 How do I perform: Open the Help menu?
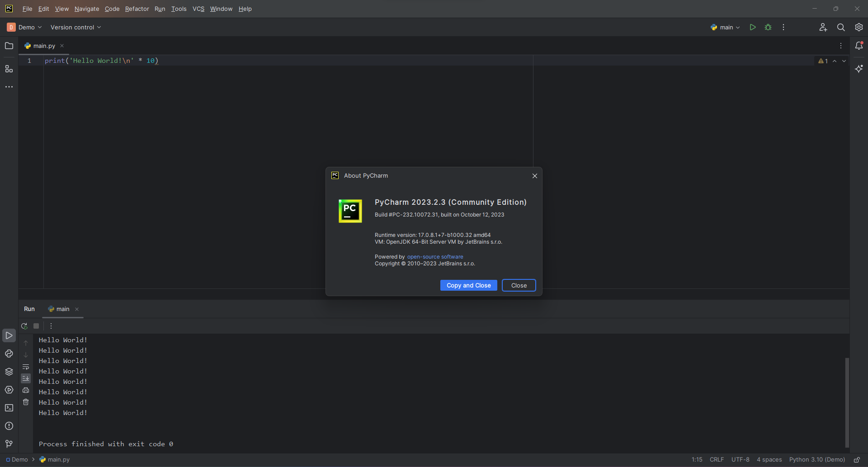(245, 9)
